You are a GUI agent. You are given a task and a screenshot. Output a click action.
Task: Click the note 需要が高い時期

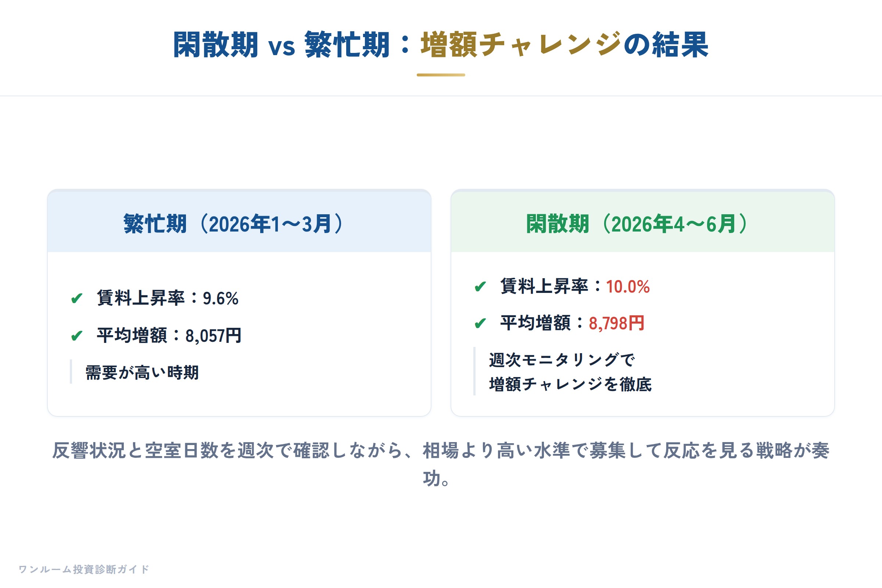click(x=142, y=373)
